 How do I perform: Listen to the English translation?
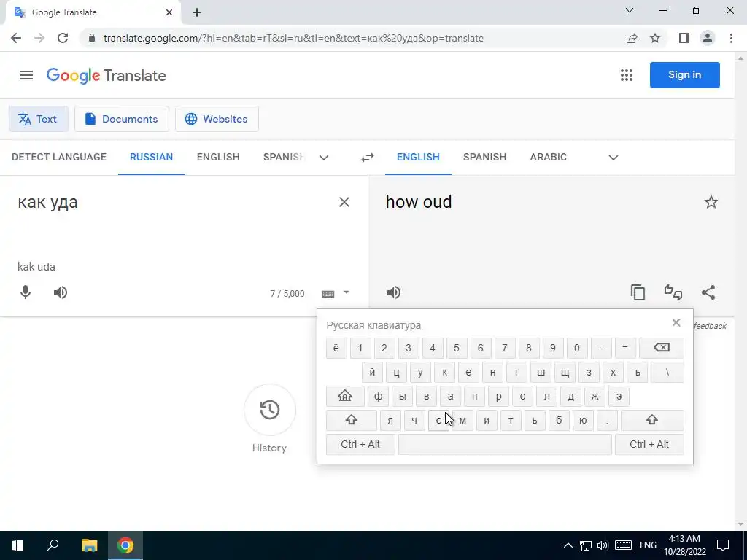coord(393,292)
